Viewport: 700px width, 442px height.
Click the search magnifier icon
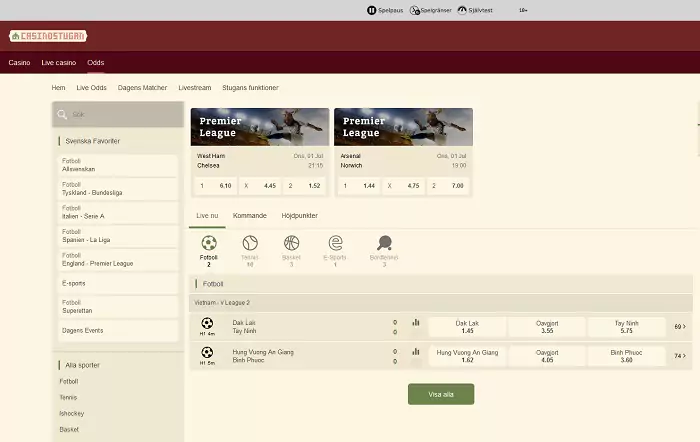62,114
